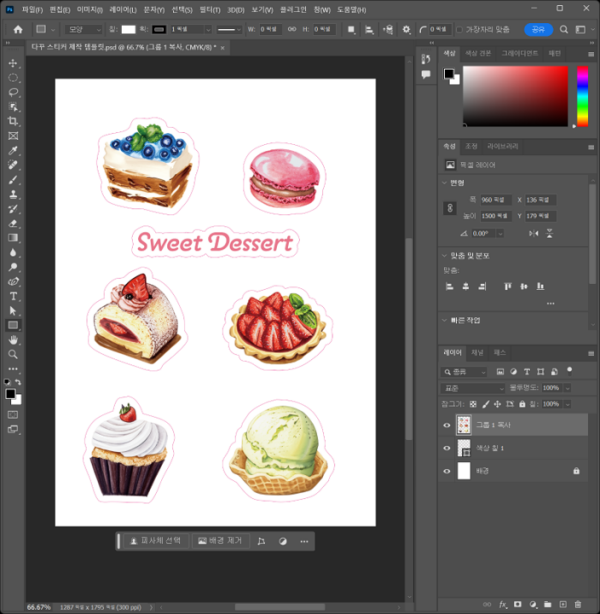Image resolution: width=600 pixels, height=614 pixels.
Task: Toggle lock all padlock icon
Action: click(x=522, y=404)
